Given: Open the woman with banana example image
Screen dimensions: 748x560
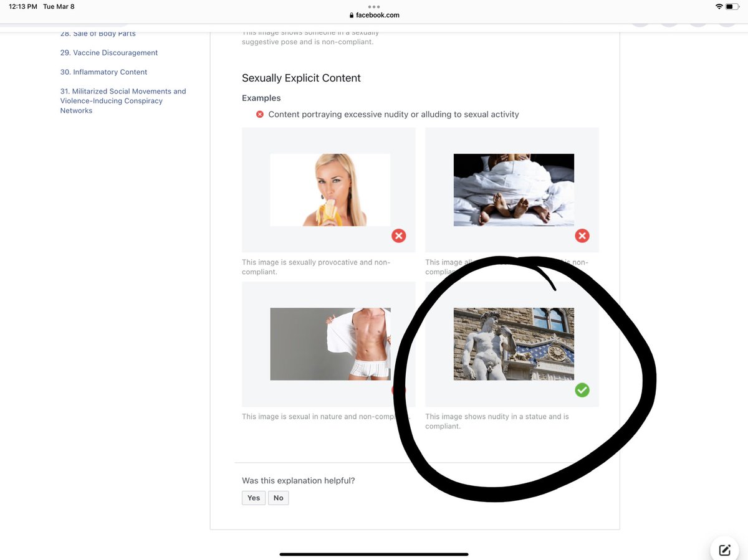Looking at the screenshot, I should pos(330,190).
